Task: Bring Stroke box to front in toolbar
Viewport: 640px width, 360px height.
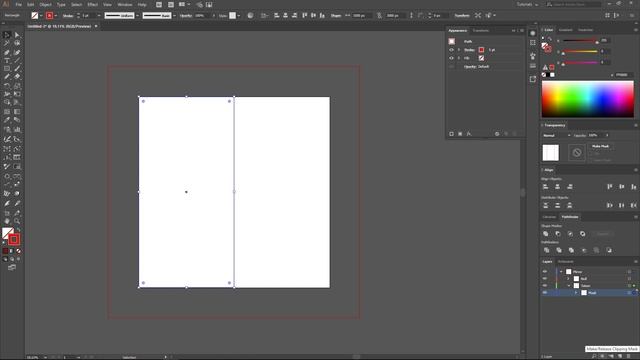Action: tap(13, 240)
